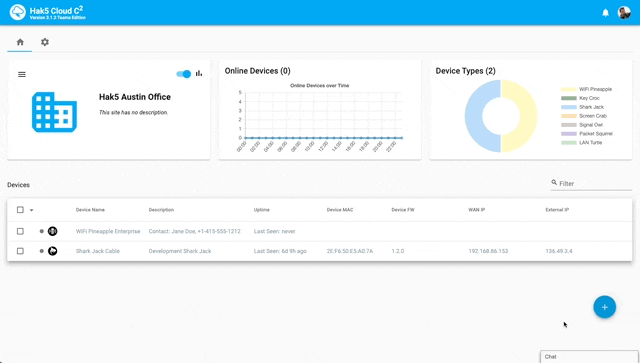This screenshot has width=640, height=363.
Task: Click the yellow half of the donut chart
Action: tap(529, 116)
